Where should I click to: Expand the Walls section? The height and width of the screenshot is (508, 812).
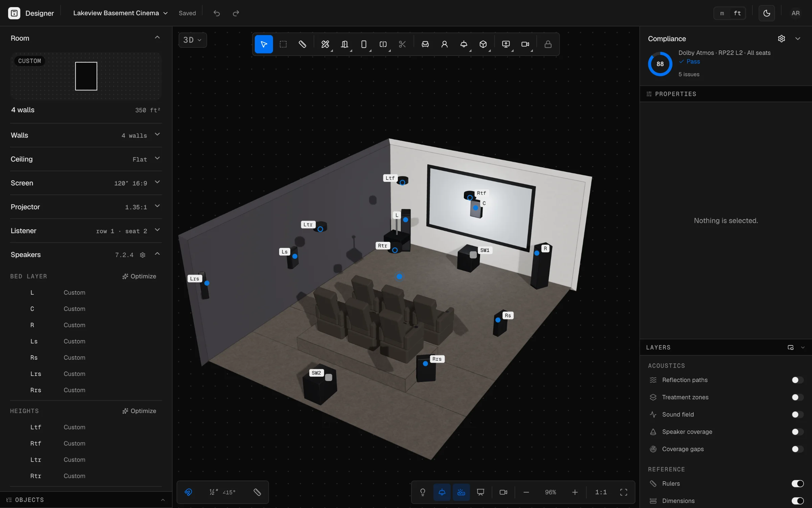coord(86,135)
